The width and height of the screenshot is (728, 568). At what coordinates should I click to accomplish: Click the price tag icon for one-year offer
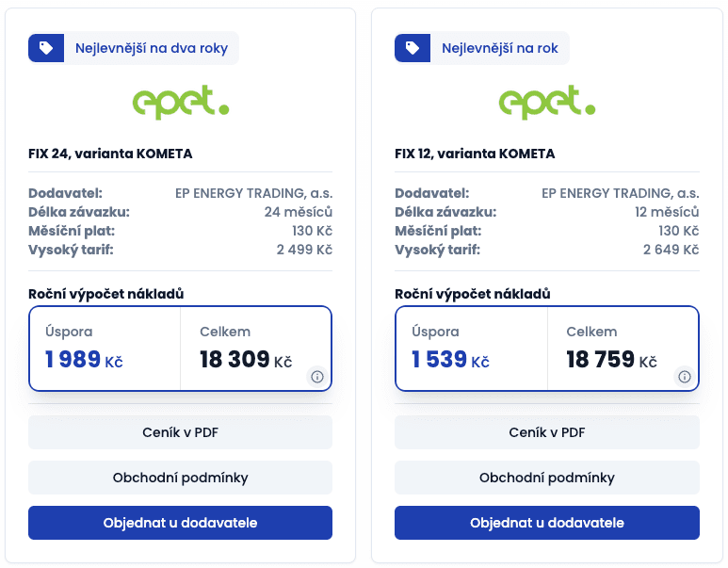click(413, 48)
